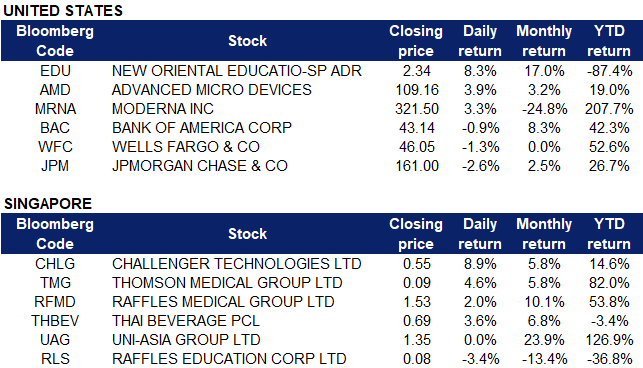This screenshot has width=643, height=368.
Task: Select CHALLENGER TECHNOLOGIES LTD stock name
Action: click(x=237, y=264)
